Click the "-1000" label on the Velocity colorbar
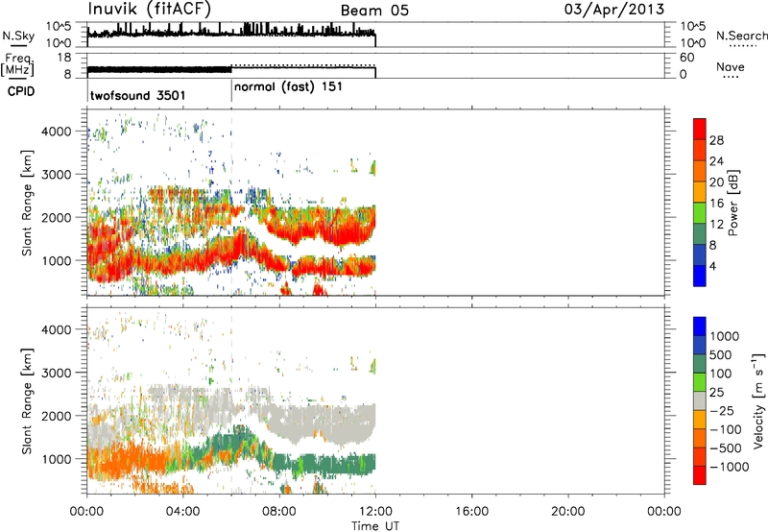Image resolution: width=768 pixels, height=532 pixels. [x=730, y=467]
